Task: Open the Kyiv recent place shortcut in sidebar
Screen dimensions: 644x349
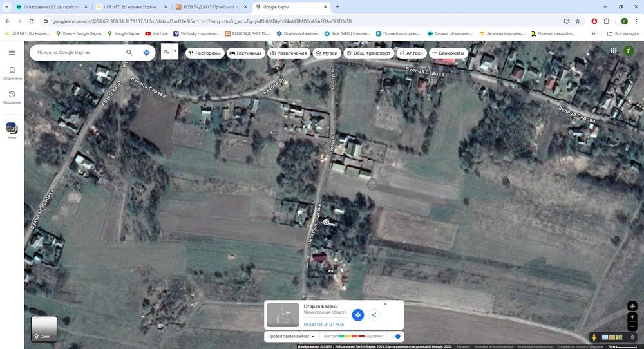Action: point(12,131)
